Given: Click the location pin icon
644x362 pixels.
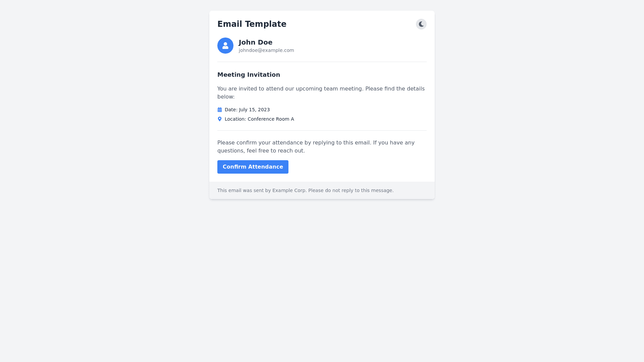Looking at the screenshot, I should point(220,119).
